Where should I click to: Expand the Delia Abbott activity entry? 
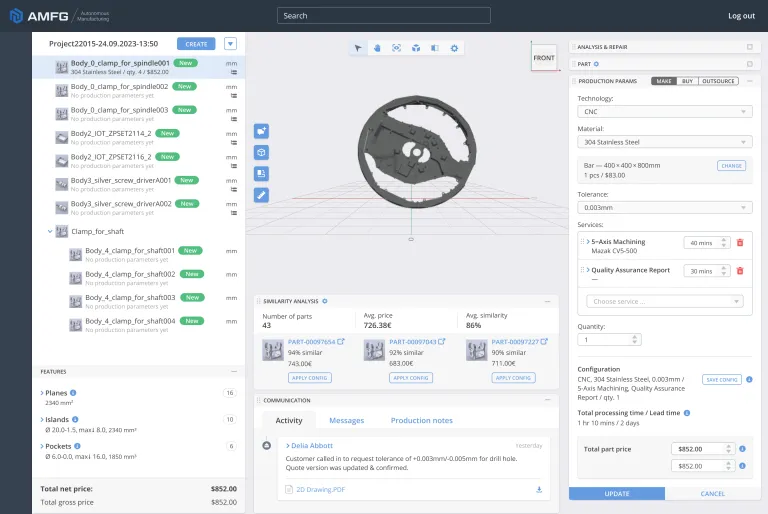[288, 445]
